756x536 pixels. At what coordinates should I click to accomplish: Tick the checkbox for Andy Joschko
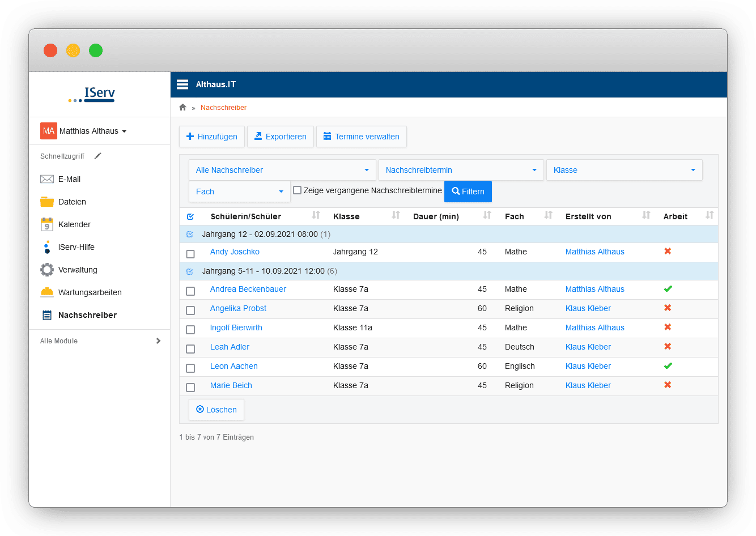click(190, 254)
